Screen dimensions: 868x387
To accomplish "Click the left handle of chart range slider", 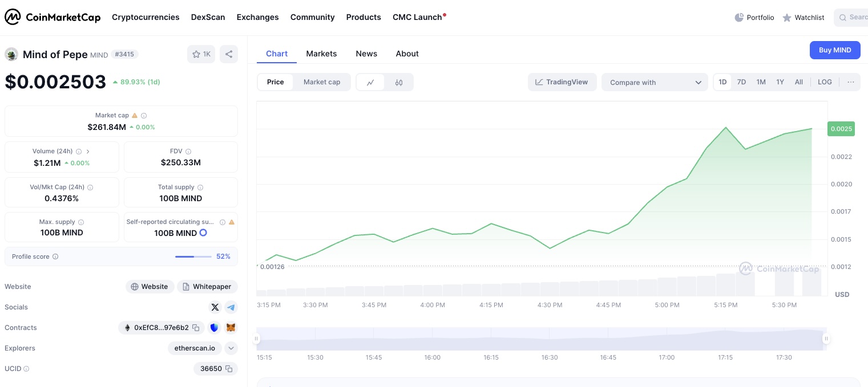I will 256,339.
